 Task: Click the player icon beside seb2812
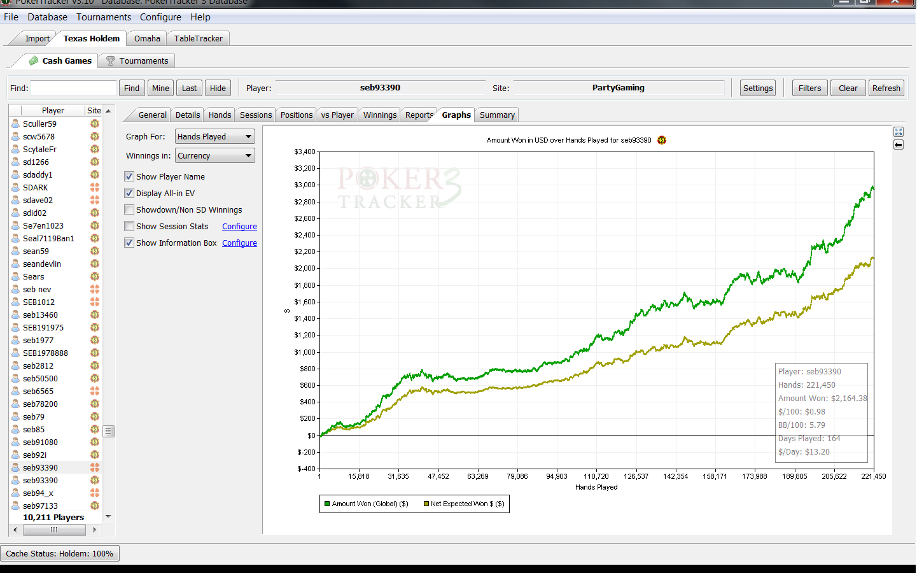(16, 365)
